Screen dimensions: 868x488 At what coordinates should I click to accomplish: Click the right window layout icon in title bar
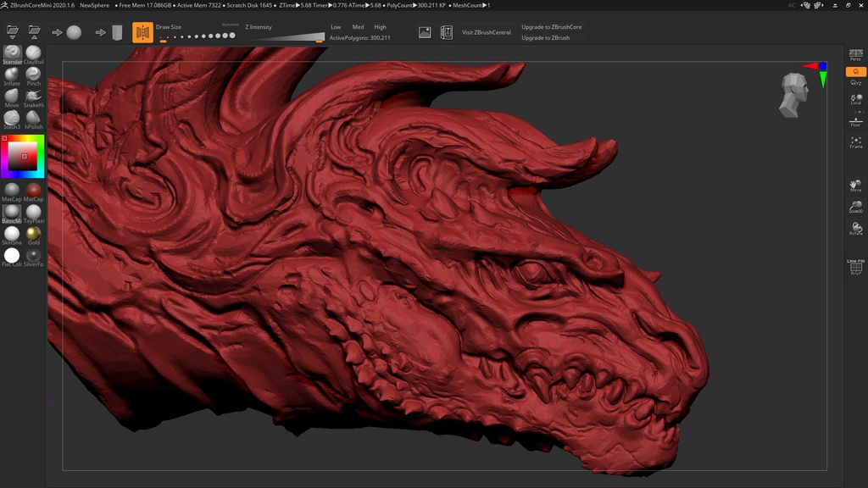tap(819, 5)
